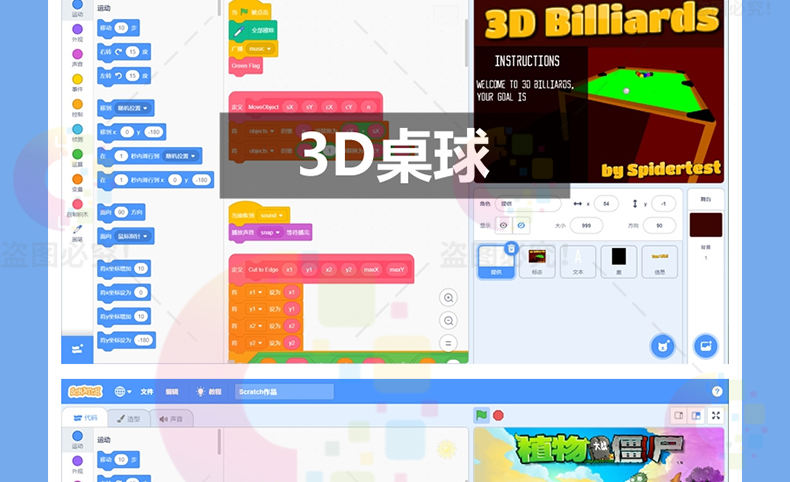The height and width of the screenshot is (482, 790).
Task: Open language globe dropdown in bottom editor
Action: [x=122, y=391]
